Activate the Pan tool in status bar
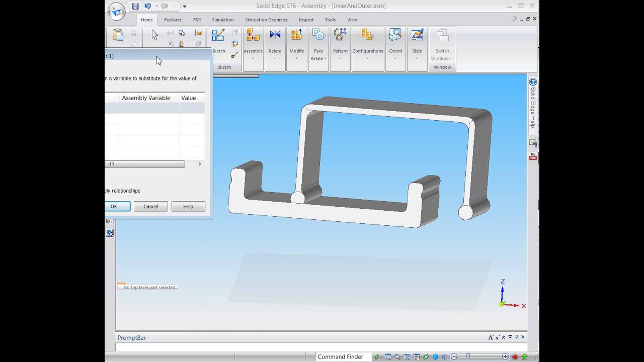Screen dimensions: 644x362 click(416, 357)
